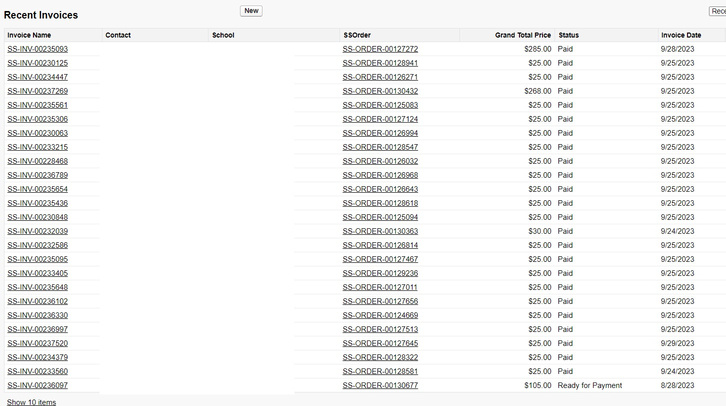Open invoice SS-INV-00235648
This screenshot has height=406, width=726.
pyautogui.click(x=38, y=287)
